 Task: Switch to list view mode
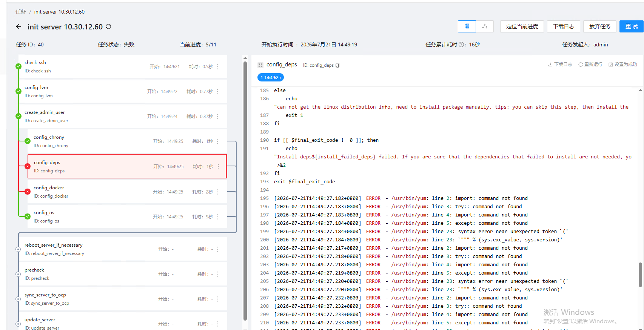click(x=467, y=26)
